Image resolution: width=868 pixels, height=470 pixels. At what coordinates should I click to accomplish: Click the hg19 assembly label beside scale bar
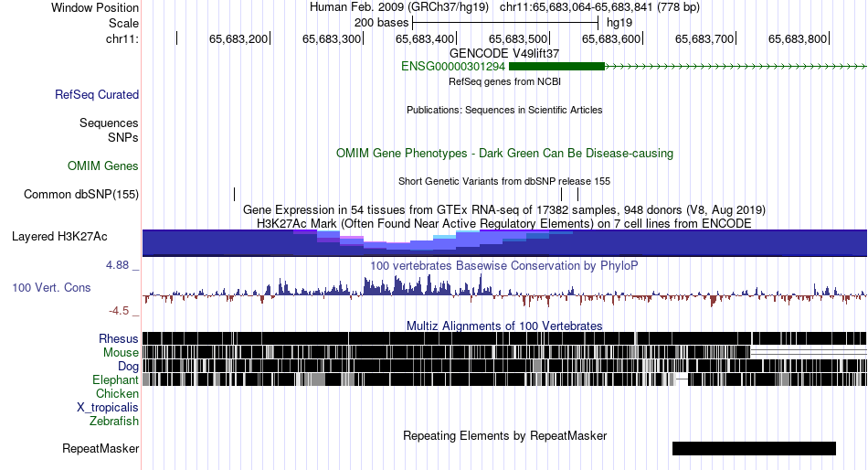pos(619,23)
